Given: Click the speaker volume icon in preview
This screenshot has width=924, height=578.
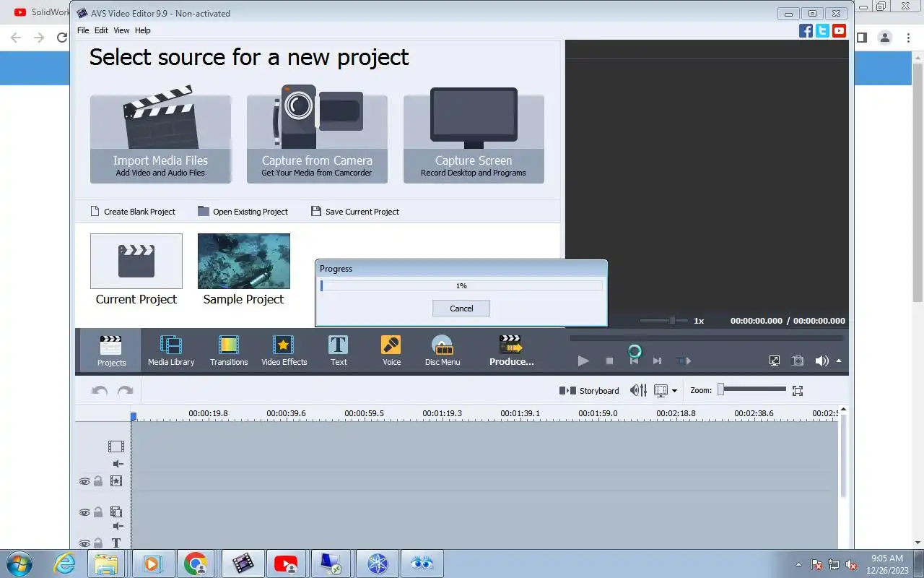Looking at the screenshot, I should 821,361.
